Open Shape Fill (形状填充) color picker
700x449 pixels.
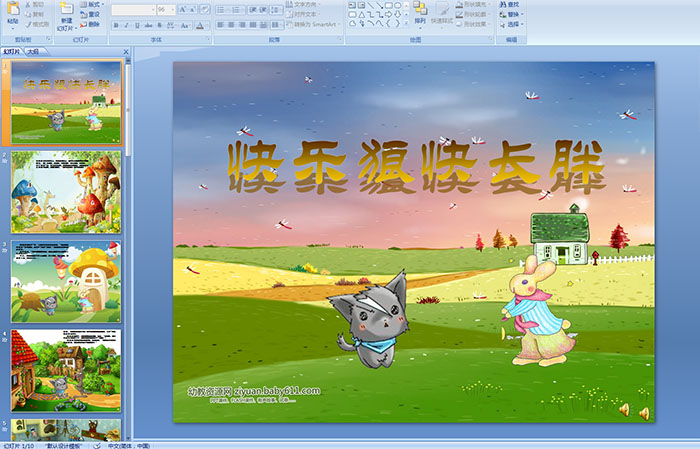pos(472,4)
